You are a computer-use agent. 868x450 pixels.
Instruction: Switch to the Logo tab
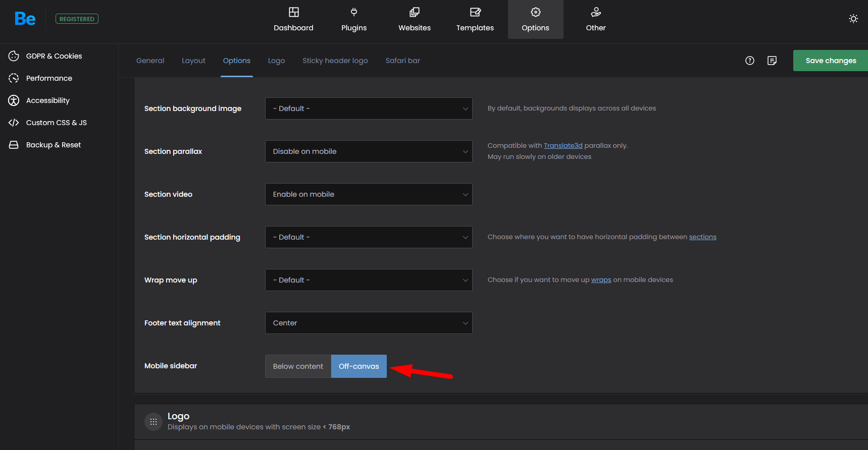click(x=276, y=61)
